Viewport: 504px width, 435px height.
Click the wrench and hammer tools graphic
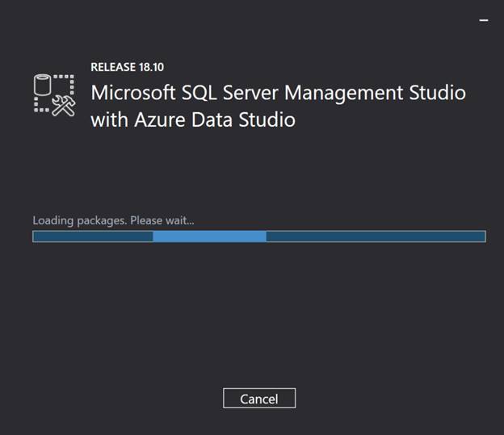coord(64,106)
